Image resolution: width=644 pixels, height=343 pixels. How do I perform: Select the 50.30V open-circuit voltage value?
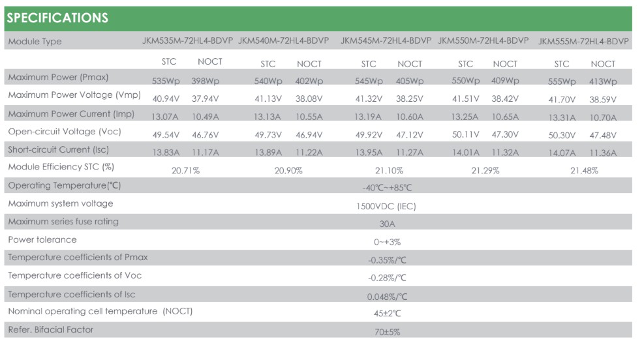(561, 135)
